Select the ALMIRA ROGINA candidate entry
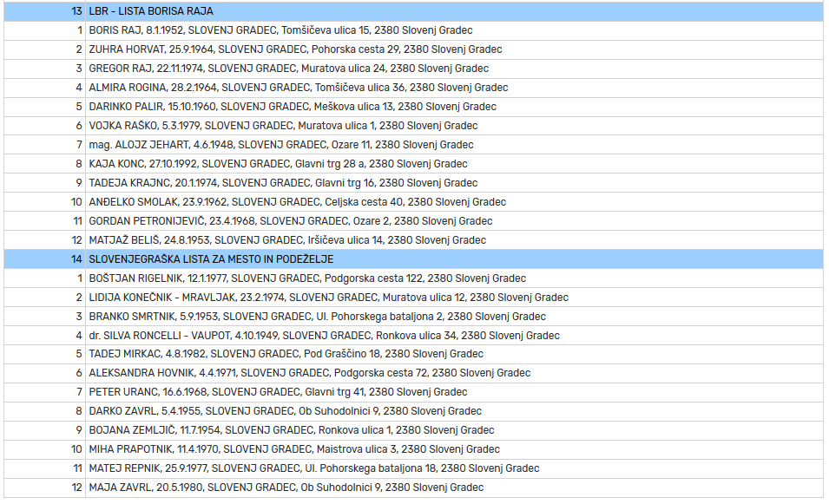 pyautogui.click(x=413, y=87)
